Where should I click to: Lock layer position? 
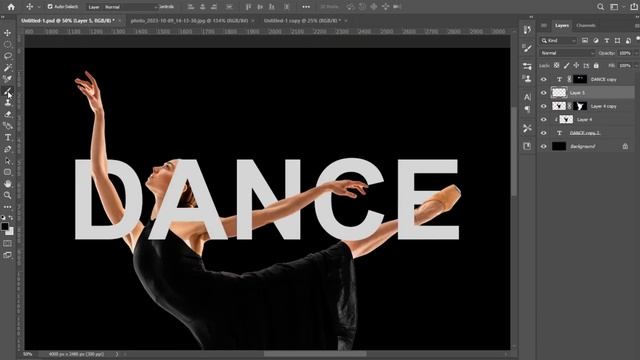click(576, 65)
